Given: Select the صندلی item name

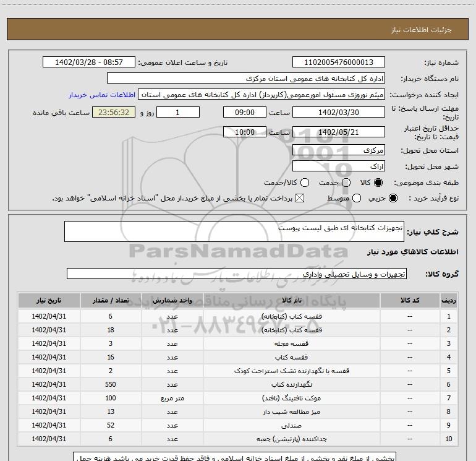Looking at the screenshot, I should pos(291,426).
